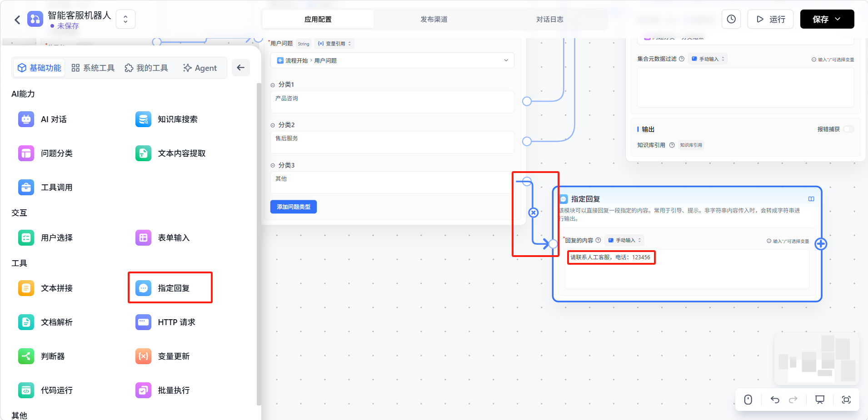Click the 添加问题类型 button
The height and width of the screenshot is (420, 868).
point(293,207)
